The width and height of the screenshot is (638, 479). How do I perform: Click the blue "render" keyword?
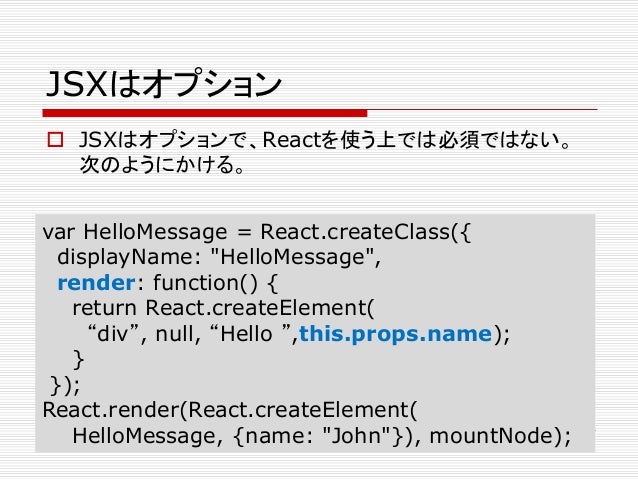96,283
